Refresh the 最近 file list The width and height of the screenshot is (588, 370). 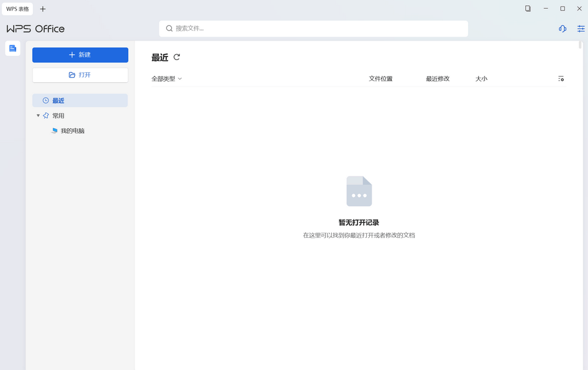(175, 57)
